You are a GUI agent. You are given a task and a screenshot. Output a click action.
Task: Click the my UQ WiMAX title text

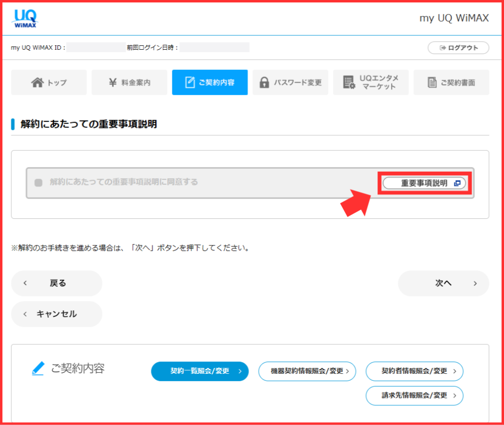454,18
